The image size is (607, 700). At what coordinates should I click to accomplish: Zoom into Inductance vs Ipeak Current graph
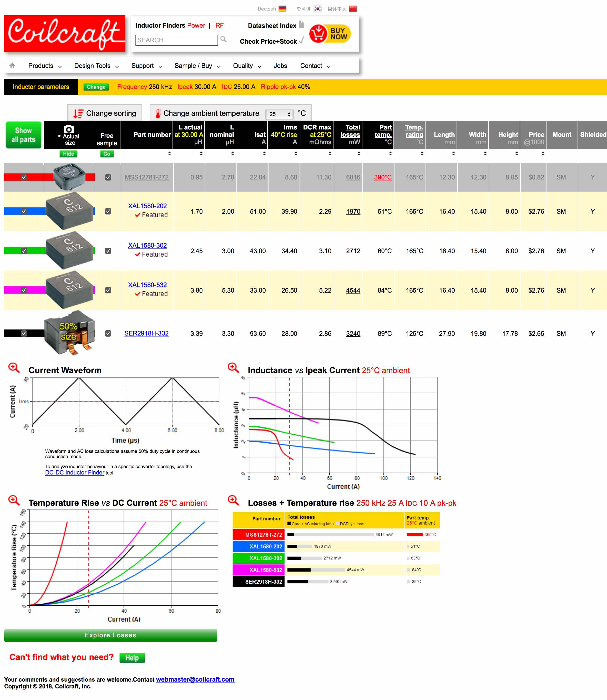pos(233,367)
